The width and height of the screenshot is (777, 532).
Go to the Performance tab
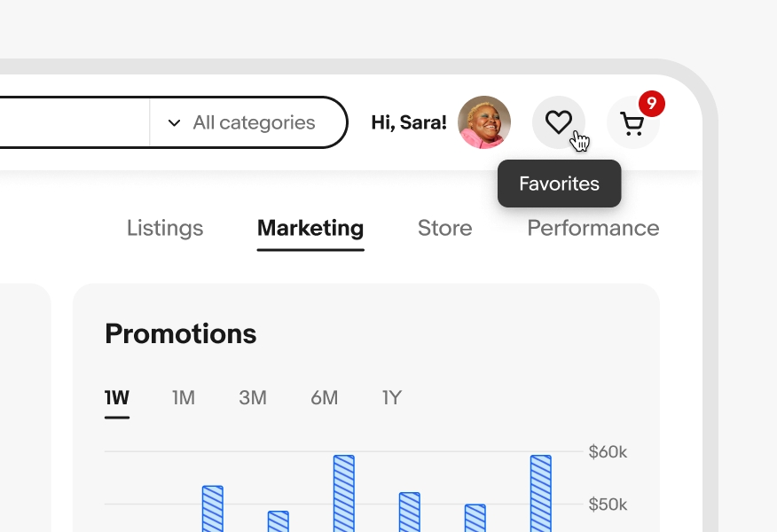(x=593, y=228)
